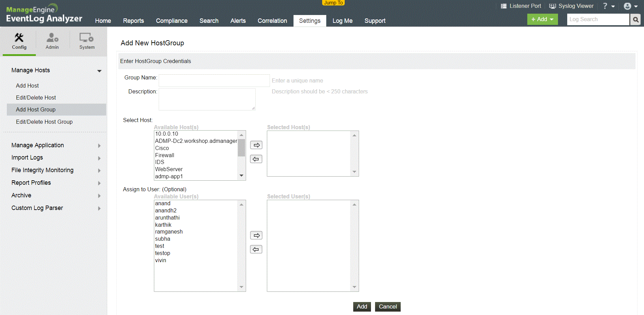Move selected user to Selected User(s)
The width and height of the screenshot is (644, 315).
click(x=256, y=236)
